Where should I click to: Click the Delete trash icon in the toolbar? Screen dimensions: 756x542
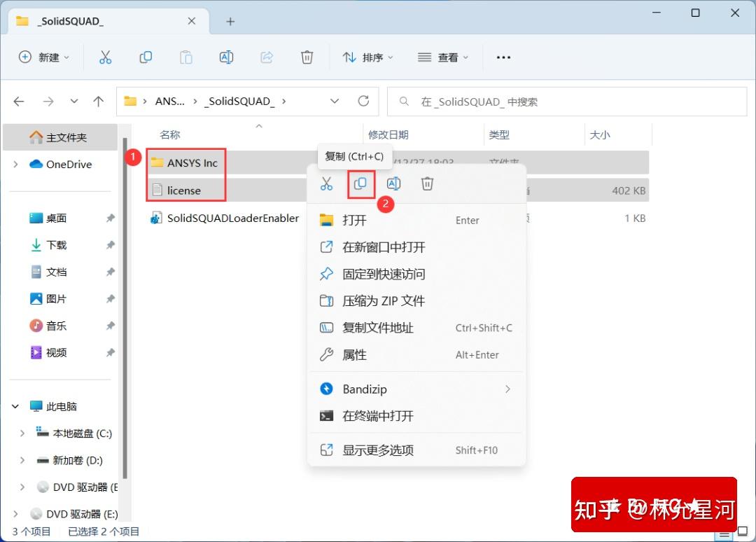tap(307, 57)
